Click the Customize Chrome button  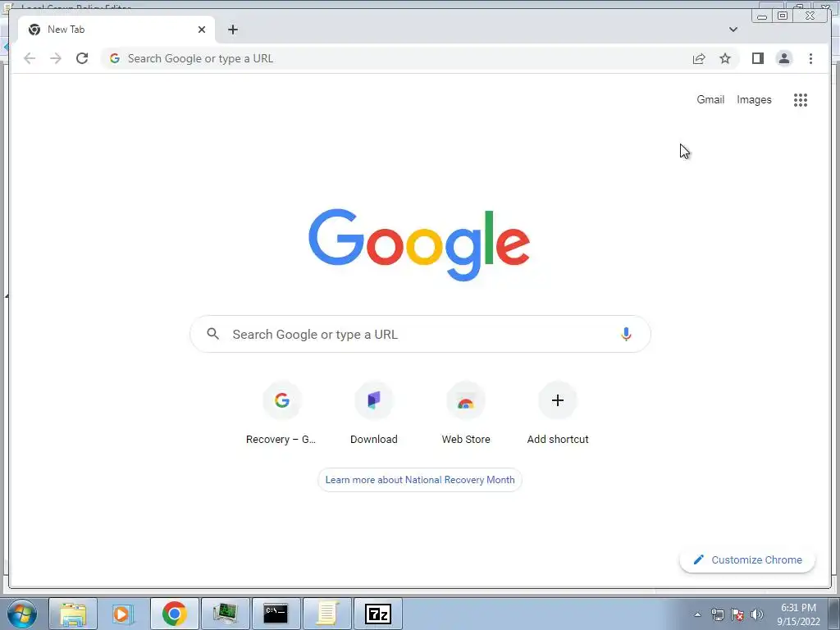(x=747, y=559)
